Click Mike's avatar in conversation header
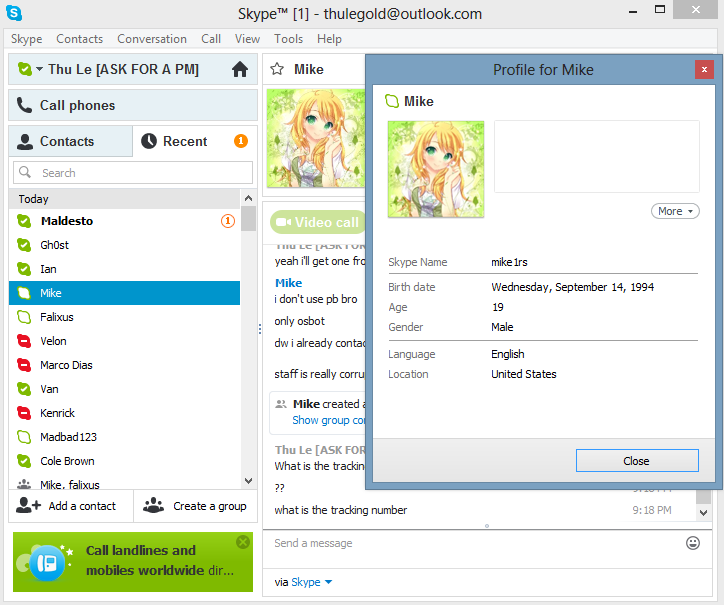724x605 pixels. 316,138
